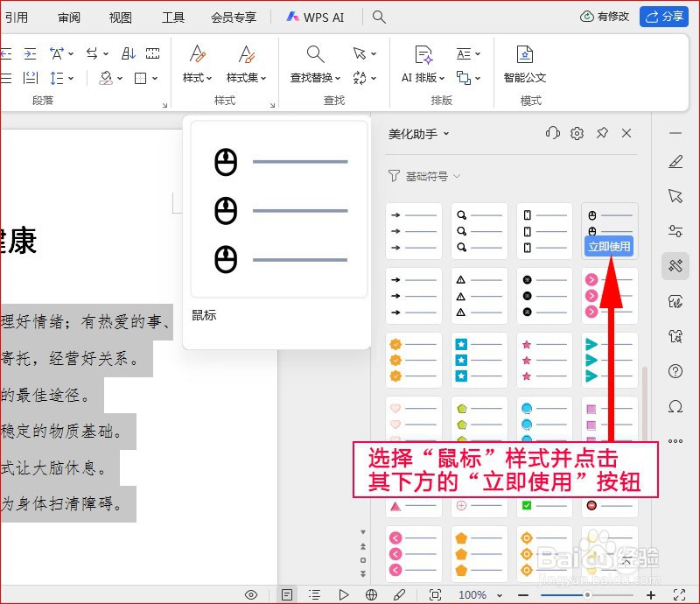
Task: Decrease zoom with the minus control
Action: click(x=523, y=593)
